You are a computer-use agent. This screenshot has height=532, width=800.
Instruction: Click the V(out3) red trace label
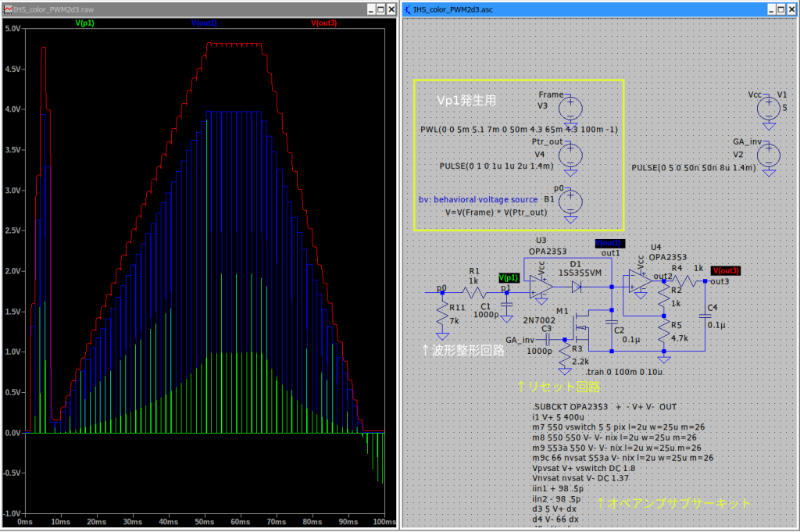pyautogui.click(x=324, y=23)
